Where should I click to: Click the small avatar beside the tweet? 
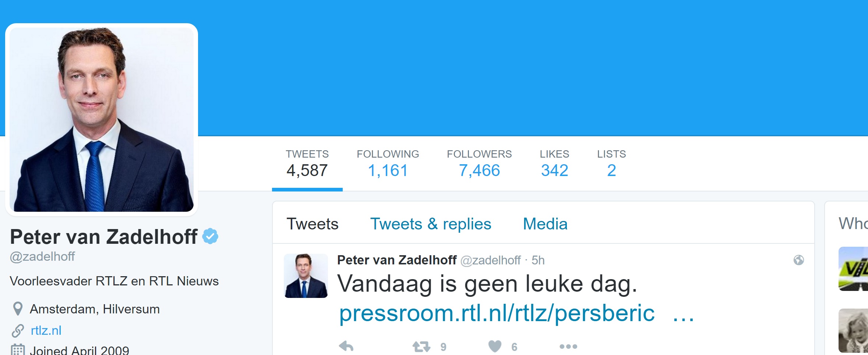point(306,275)
